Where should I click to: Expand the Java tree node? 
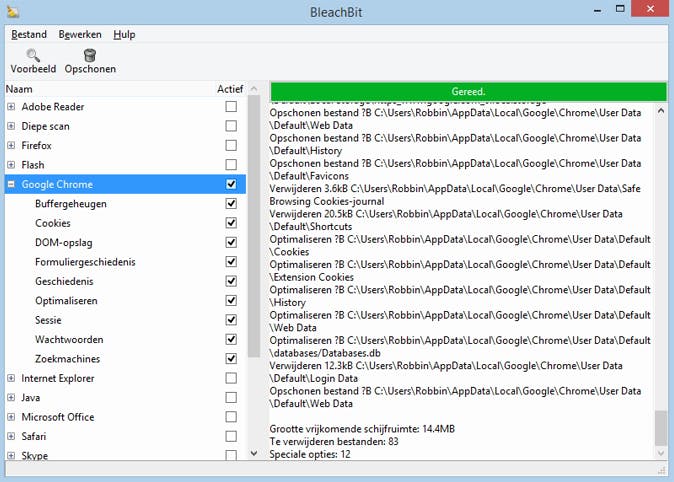click(x=11, y=397)
